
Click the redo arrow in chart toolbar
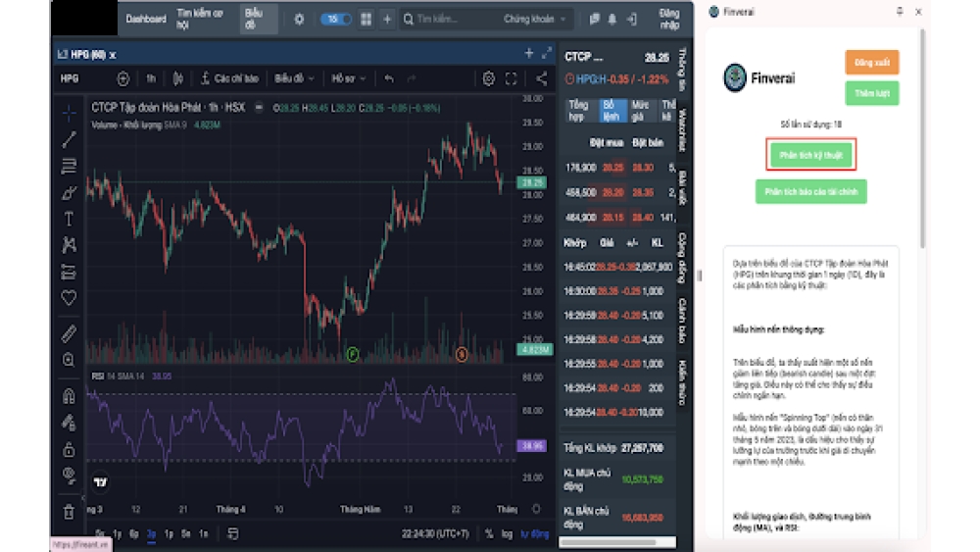click(x=412, y=78)
